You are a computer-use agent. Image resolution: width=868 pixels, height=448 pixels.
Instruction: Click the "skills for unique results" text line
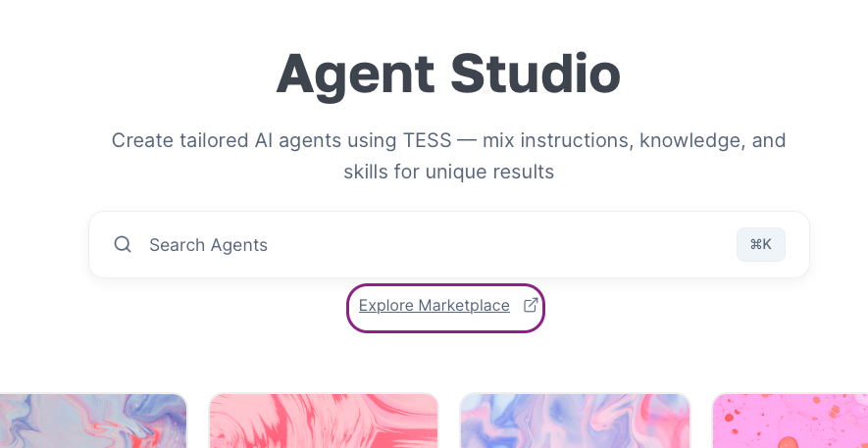449,172
